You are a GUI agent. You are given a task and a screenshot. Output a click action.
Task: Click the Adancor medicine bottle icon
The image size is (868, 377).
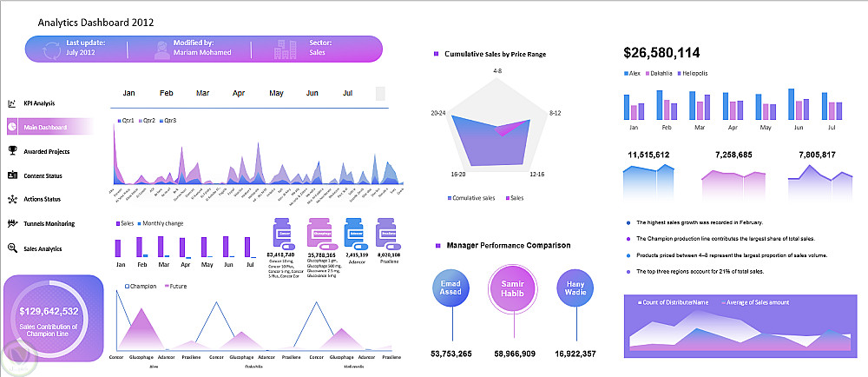354,234
